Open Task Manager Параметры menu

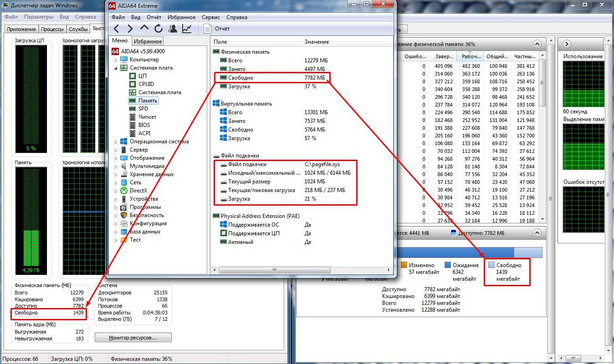point(39,17)
